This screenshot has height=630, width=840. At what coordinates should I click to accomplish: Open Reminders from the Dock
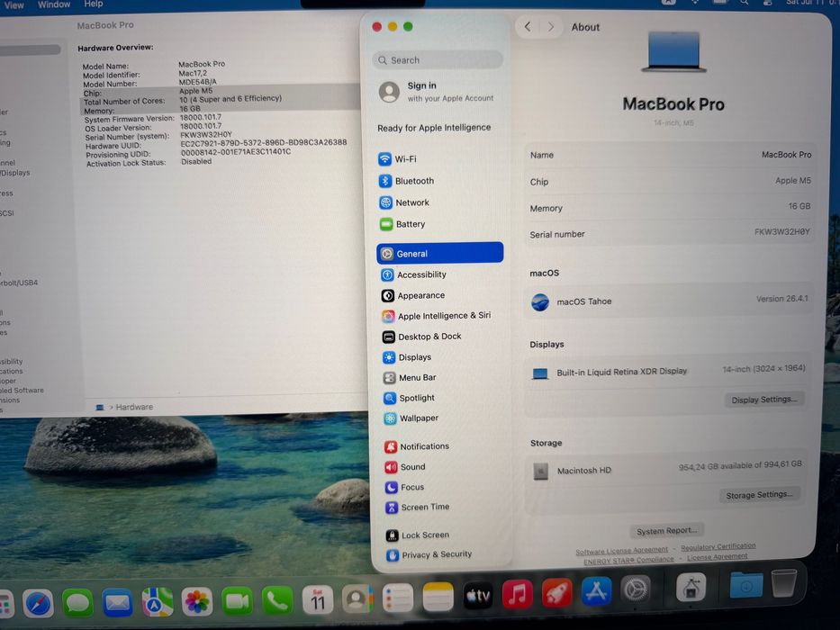(398, 598)
